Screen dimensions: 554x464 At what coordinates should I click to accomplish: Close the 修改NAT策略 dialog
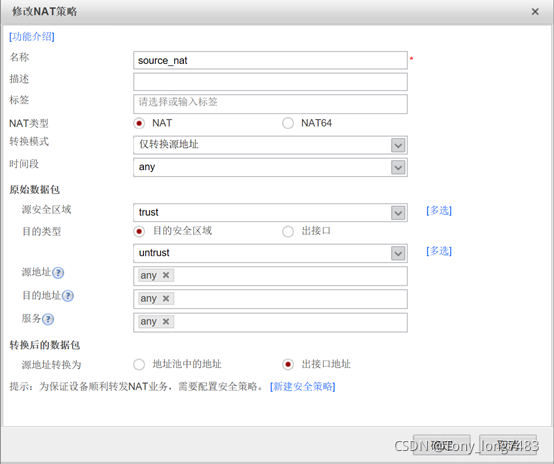535,12
